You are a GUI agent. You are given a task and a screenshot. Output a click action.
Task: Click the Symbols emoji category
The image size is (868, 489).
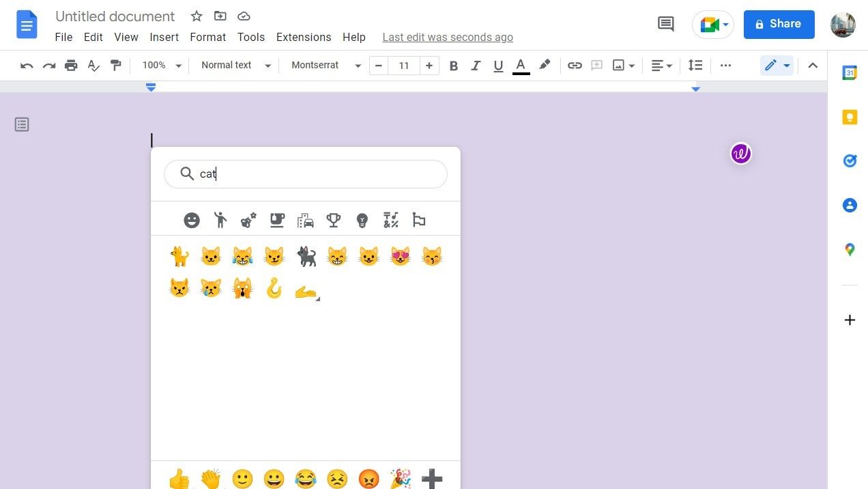pyautogui.click(x=390, y=220)
